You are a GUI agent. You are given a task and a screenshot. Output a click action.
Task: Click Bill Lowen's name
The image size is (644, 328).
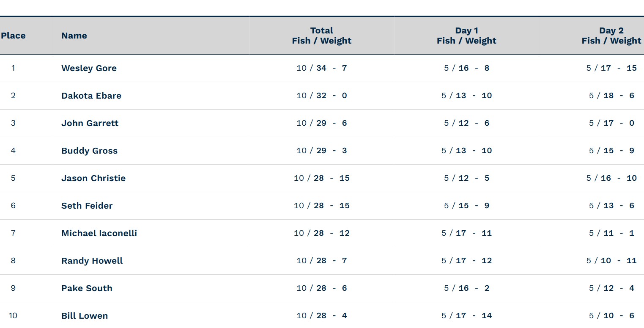[85, 316]
